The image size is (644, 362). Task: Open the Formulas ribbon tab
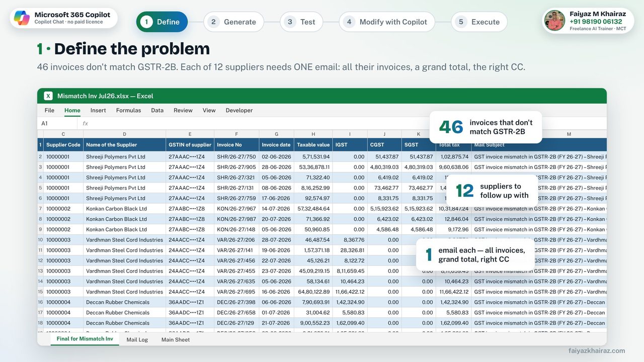(x=128, y=110)
